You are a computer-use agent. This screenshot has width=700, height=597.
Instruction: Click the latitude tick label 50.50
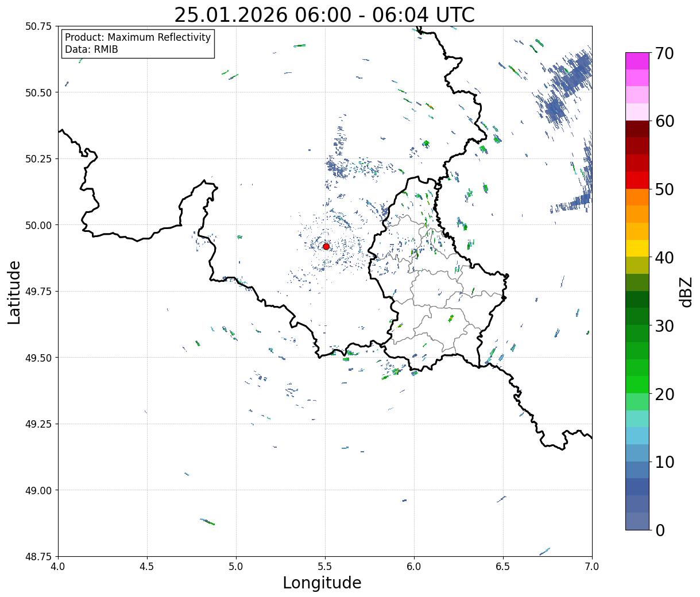click(38, 92)
